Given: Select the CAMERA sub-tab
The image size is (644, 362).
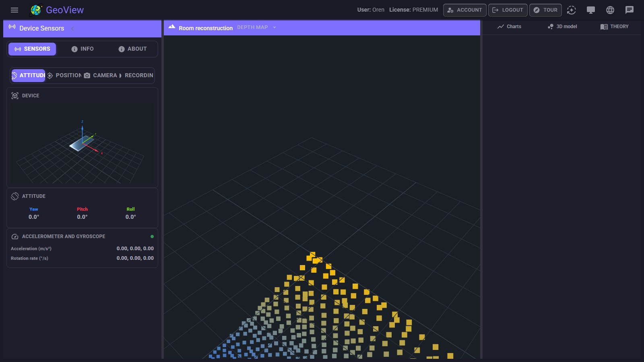Looking at the screenshot, I should pos(100,76).
